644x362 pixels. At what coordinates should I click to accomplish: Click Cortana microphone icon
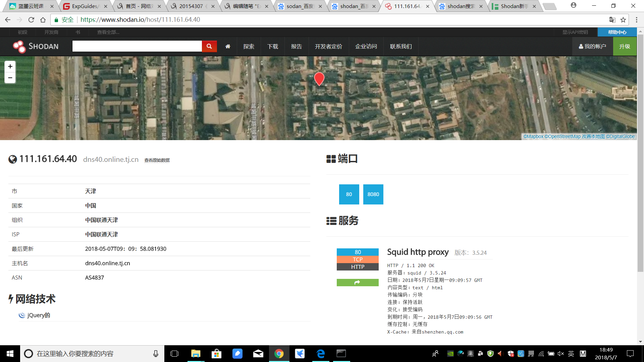tap(156, 354)
